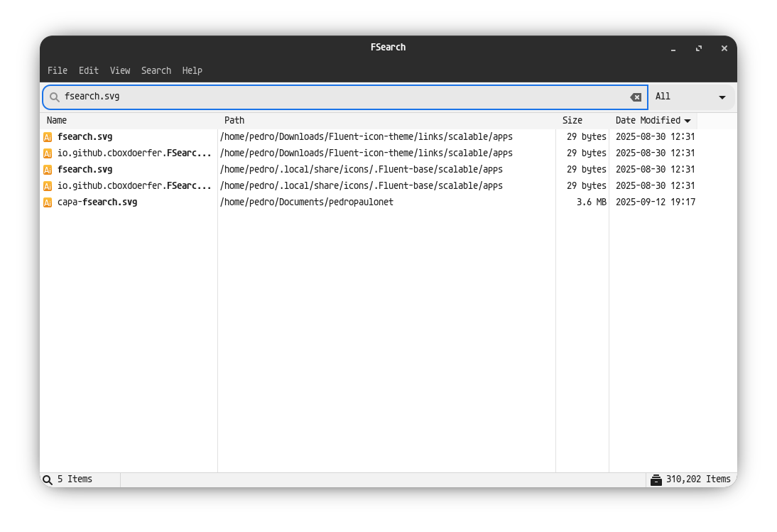Select the path /home/pedro/Documents/pedropaulonet
Viewport: 777px width, 532px height.
(307, 202)
